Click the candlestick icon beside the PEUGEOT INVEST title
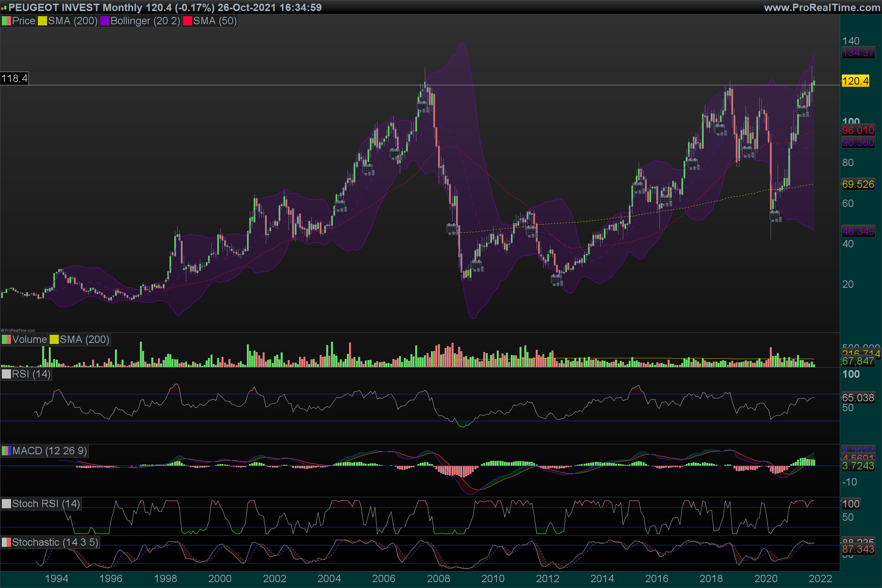The width and height of the screenshot is (882, 588). 4,7
